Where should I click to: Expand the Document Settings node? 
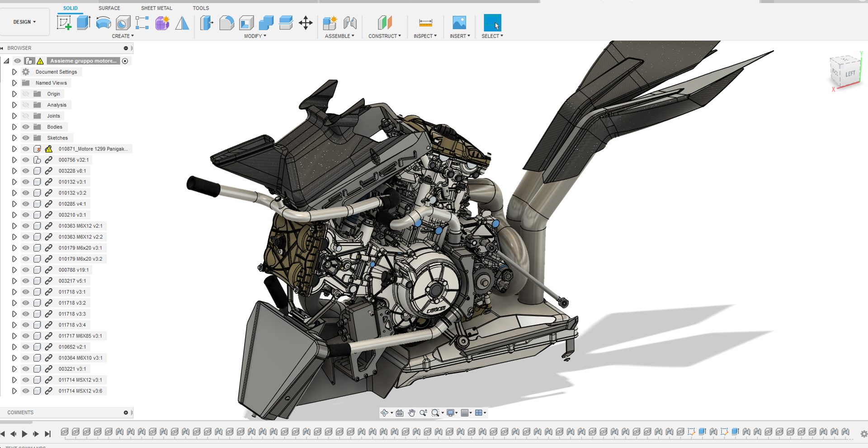click(x=14, y=72)
